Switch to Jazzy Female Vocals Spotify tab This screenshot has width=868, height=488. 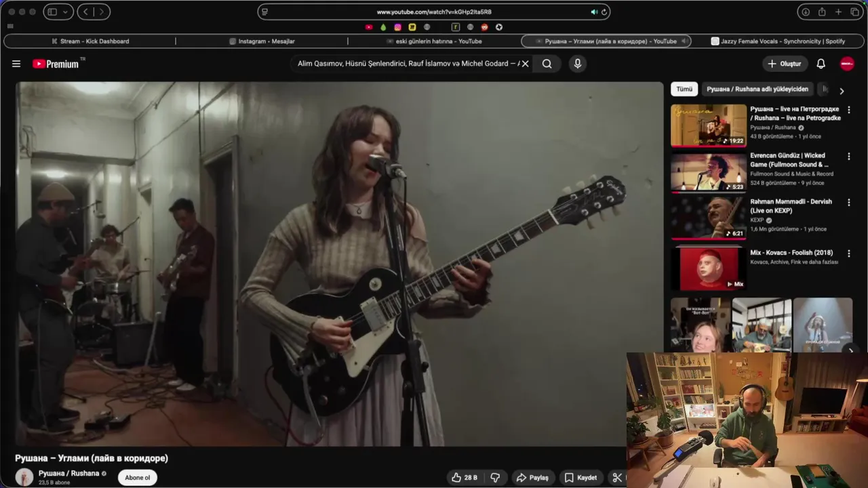pyautogui.click(x=778, y=41)
